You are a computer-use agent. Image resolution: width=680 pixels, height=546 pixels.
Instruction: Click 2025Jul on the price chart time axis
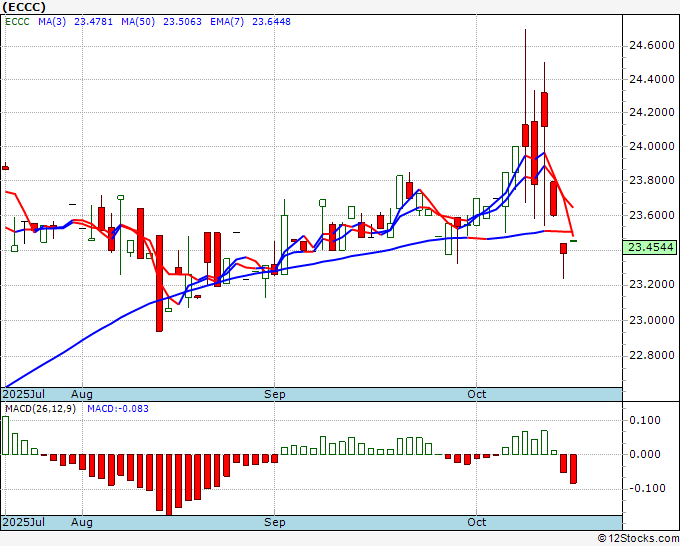24,394
